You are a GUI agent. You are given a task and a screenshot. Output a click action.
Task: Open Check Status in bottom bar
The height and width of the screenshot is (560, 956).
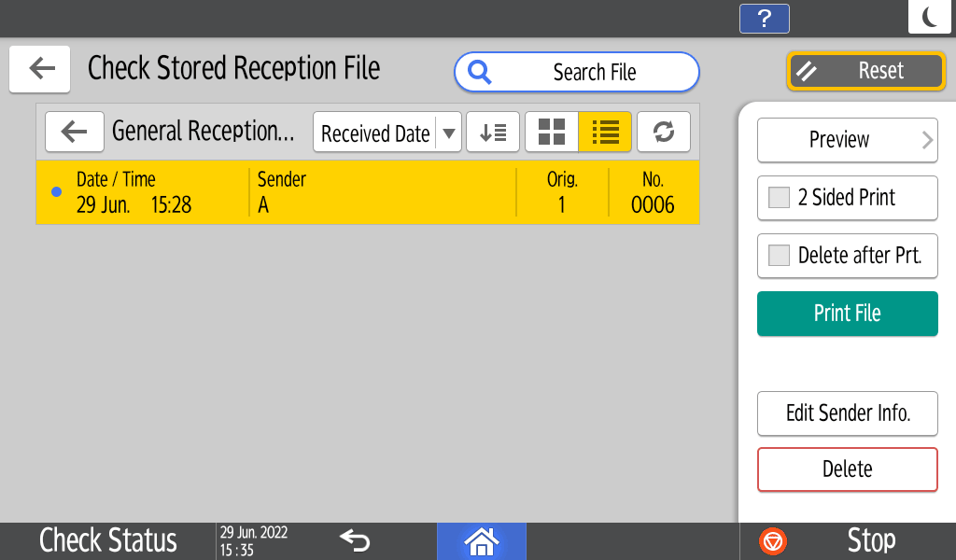coord(107,540)
